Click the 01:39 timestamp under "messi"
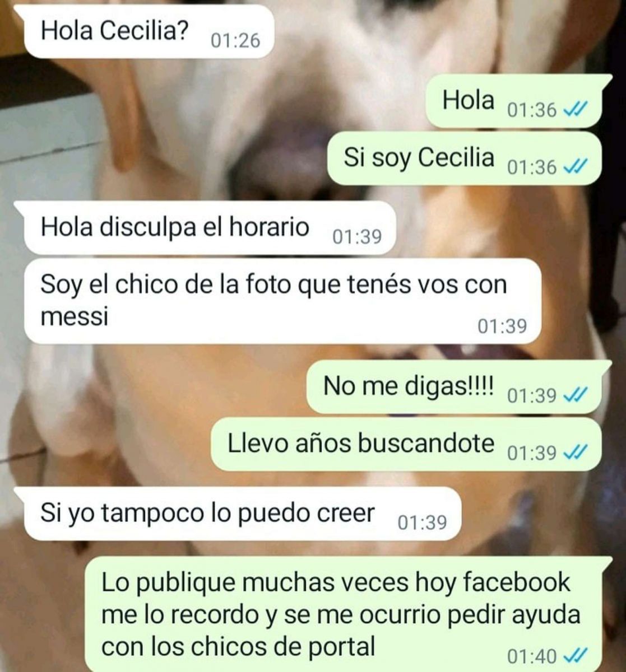626x672 pixels. [x=502, y=326]
